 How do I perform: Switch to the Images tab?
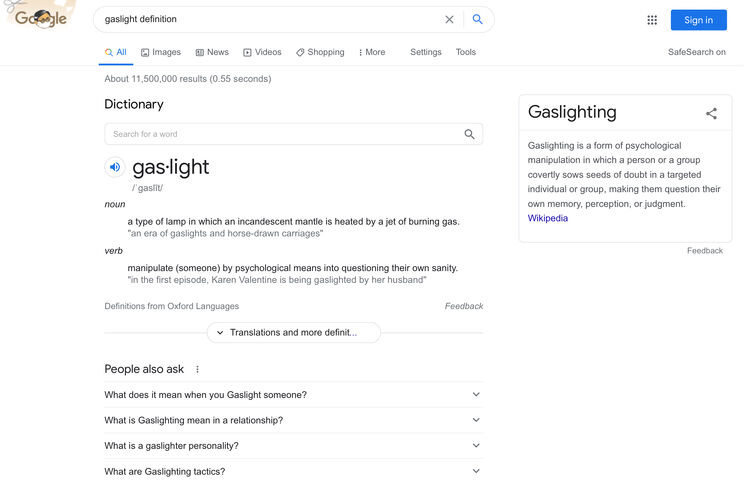click(x=163, y=53)
